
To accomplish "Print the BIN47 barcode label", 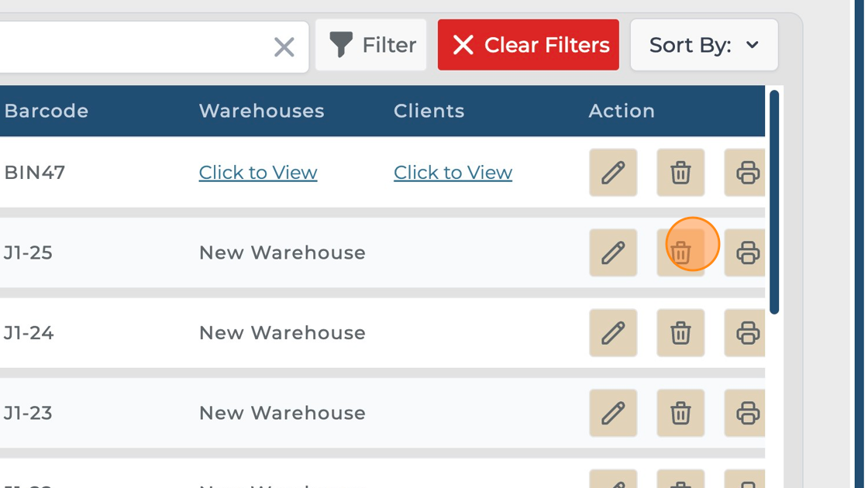I will 746,173.
